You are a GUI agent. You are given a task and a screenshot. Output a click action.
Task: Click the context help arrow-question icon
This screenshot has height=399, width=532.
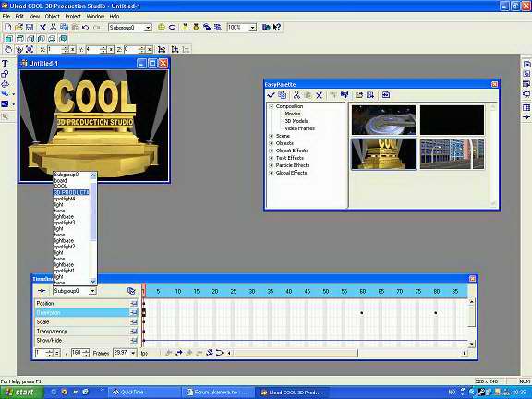click(x=277, y=27)
